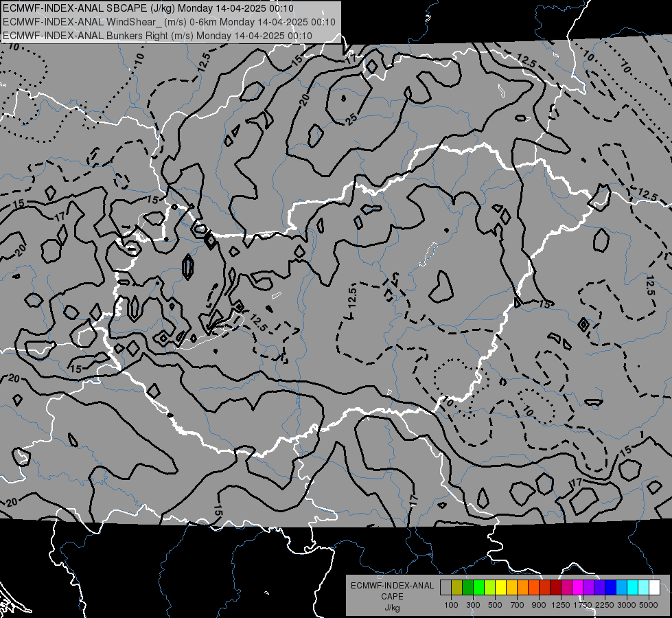Click the gray swatch in CAPE legend
The image size is (672, 618).
coord(445,587)
